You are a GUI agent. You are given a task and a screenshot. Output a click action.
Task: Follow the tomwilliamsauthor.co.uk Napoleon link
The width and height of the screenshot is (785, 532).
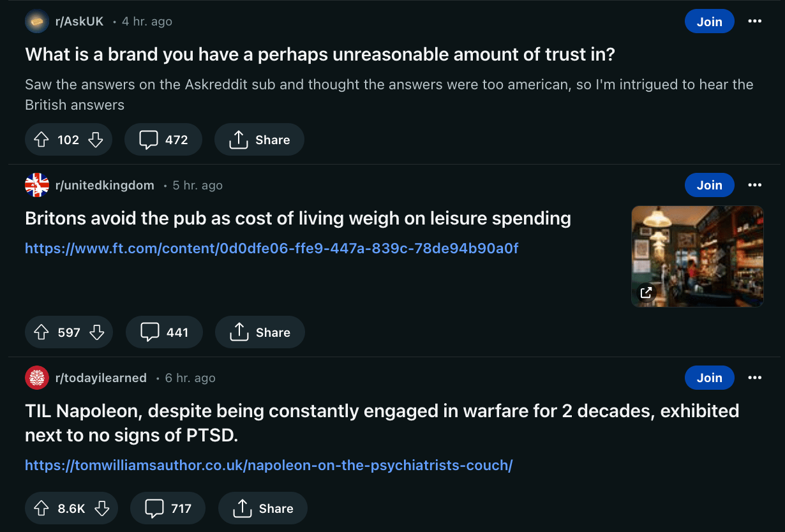[269, 465]
